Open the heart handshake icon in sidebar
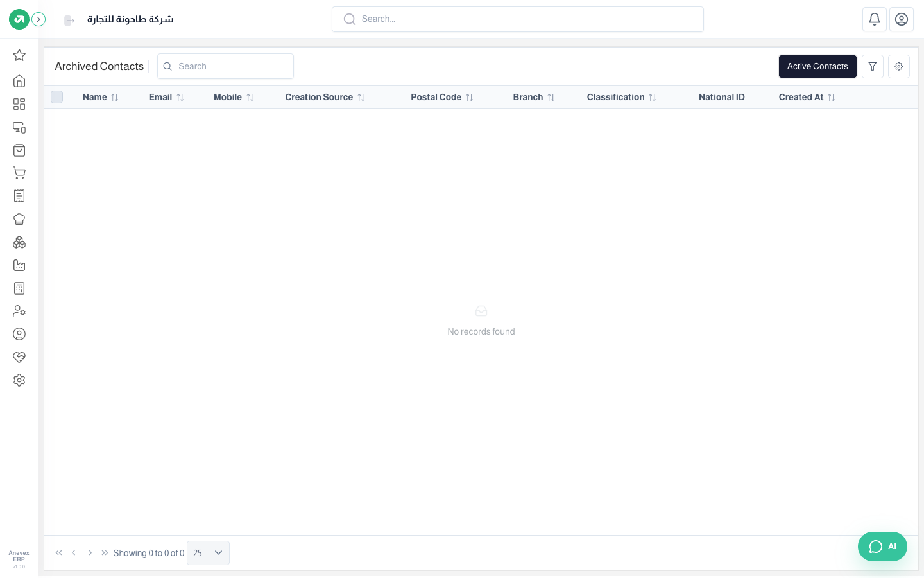Viewport: 924px width, 578px height. [19, 357]
